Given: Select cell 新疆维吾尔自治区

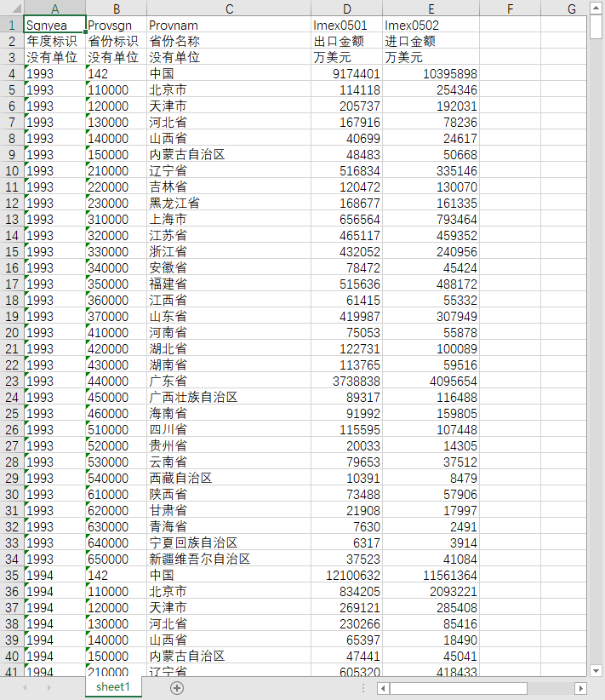Looking at the screenshot, I should tap(229, 559).
